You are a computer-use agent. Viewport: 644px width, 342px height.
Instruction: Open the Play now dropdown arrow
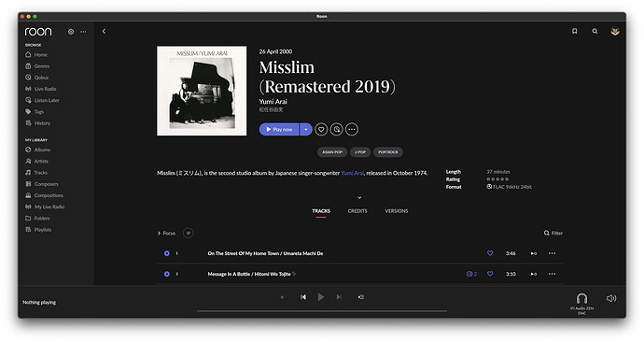(x=306, y=130)
